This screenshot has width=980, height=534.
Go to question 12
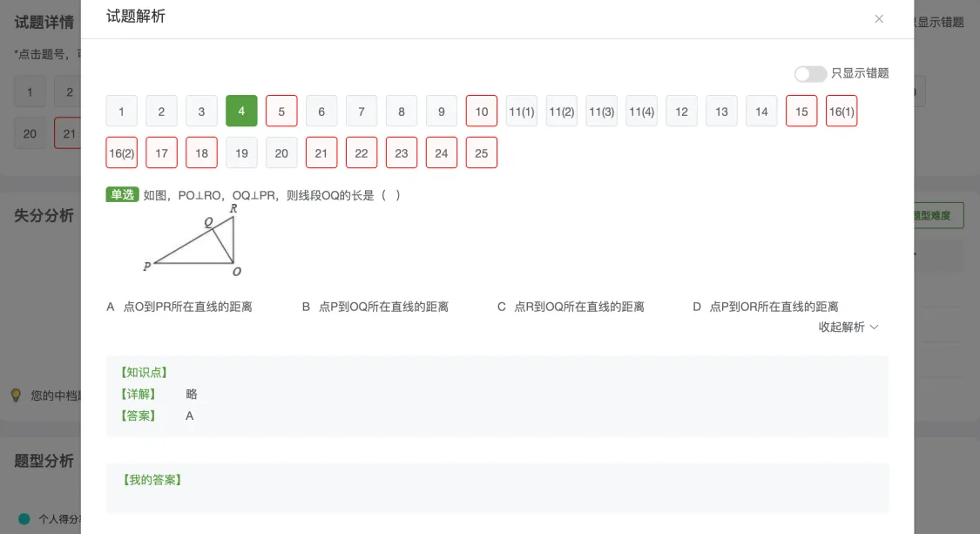(681, 112)
